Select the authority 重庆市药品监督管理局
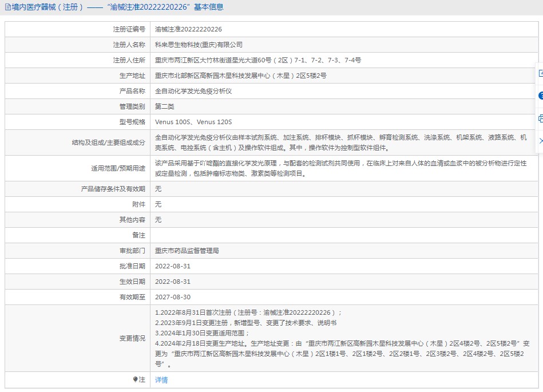Viewport: 543px width, 392px height. (x=187, y=251)
